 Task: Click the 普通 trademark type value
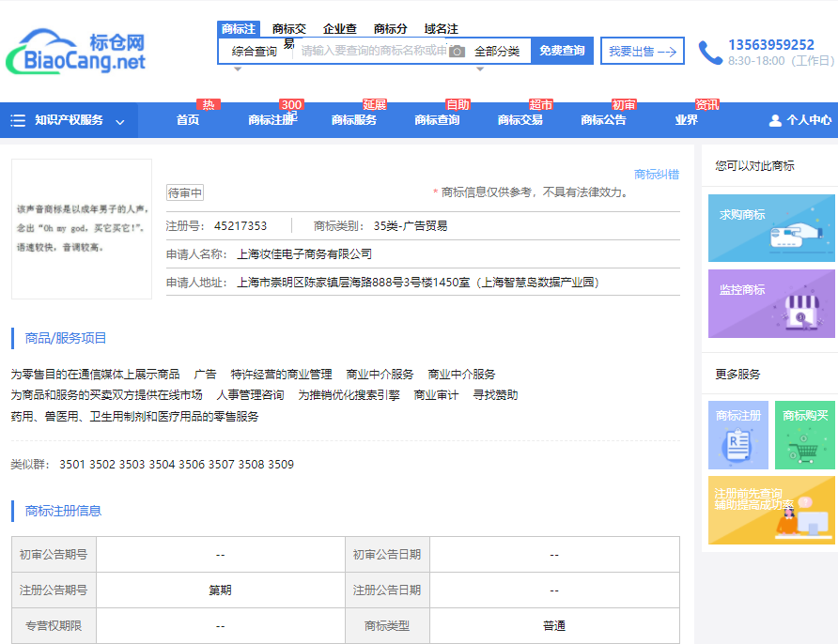pyautogui.click(x=554, y=626)
